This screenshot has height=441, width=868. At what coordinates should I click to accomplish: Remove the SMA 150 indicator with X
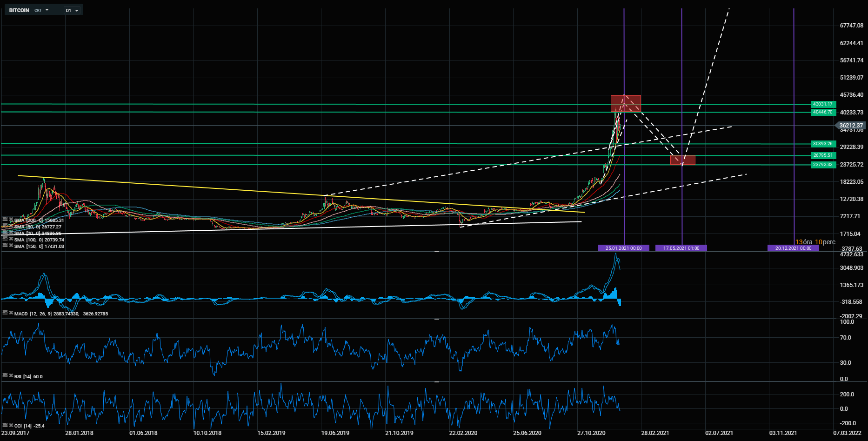click(11, 246)
